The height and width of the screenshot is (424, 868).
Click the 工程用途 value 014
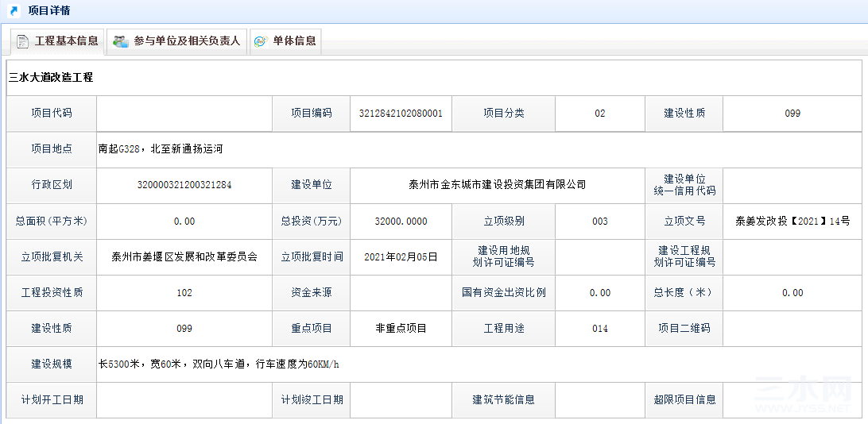tap(600, 329)
